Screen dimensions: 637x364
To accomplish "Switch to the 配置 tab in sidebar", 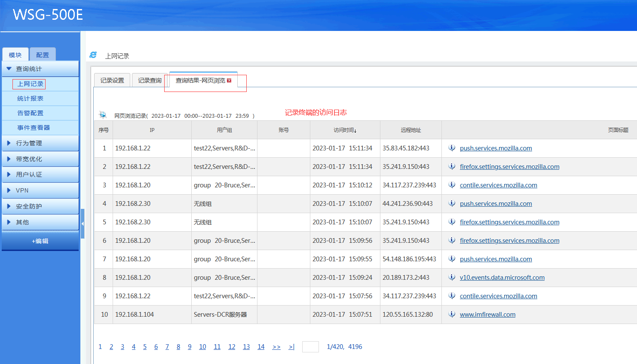I will click(43, 55).
